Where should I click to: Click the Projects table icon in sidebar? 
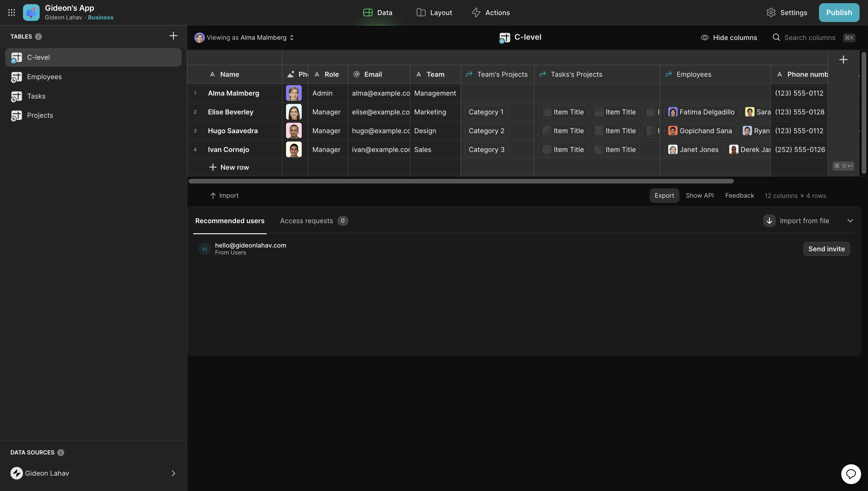16,115
